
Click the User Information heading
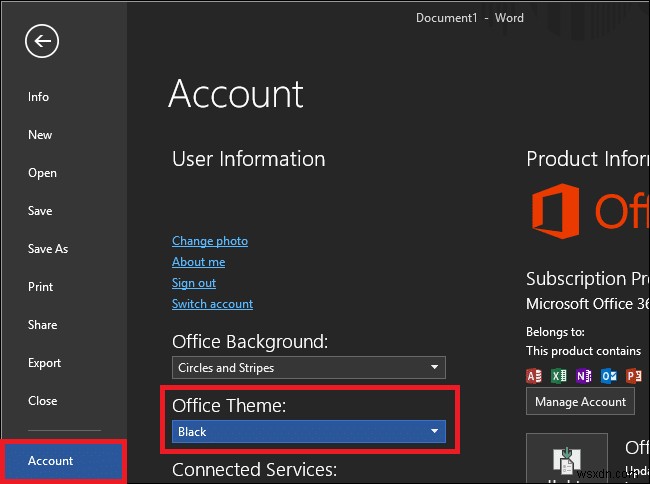point(249,159)
